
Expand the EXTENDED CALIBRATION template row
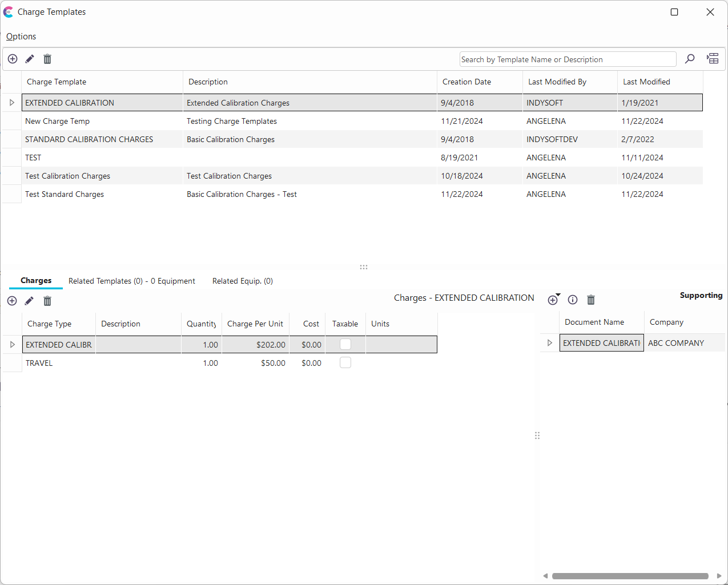pyautogui.click(x=12, y=103)
